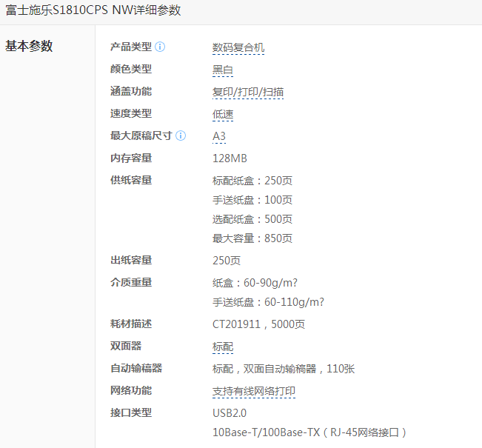The width and height of the screenshot is (482, 448).
Task: Click the 标配，双面自动输稿器，110张 value
Action: [284, 369]
